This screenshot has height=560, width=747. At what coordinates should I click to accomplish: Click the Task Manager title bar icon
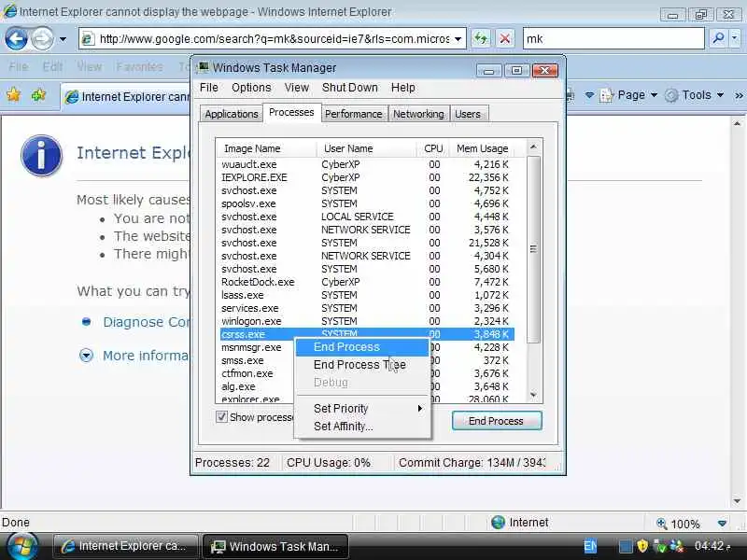[x=204, y=67]
